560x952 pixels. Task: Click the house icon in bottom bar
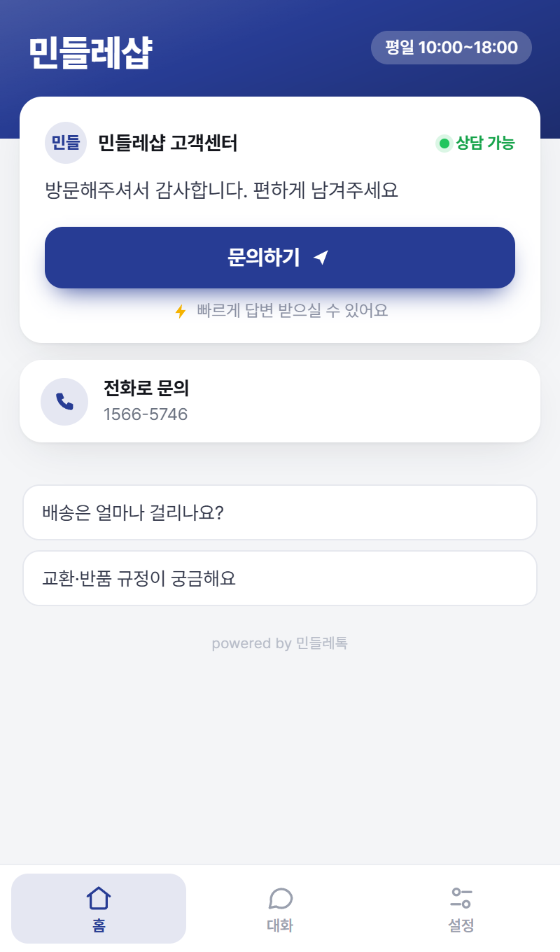99,897
